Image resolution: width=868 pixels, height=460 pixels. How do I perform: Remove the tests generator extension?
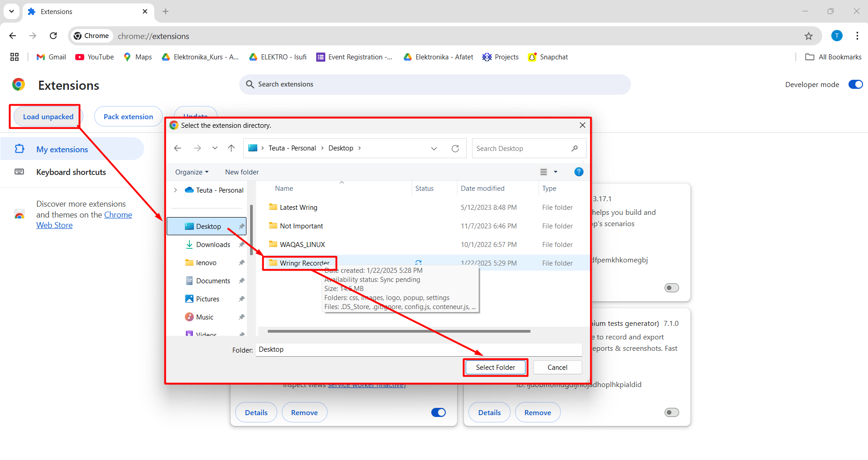(x=538, y=412)
